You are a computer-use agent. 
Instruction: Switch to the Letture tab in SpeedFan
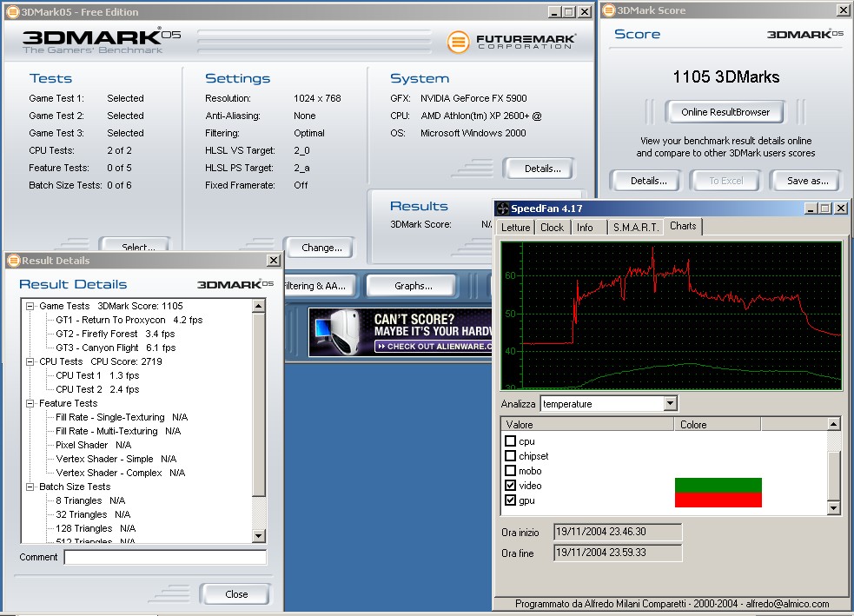coord(515,228)
